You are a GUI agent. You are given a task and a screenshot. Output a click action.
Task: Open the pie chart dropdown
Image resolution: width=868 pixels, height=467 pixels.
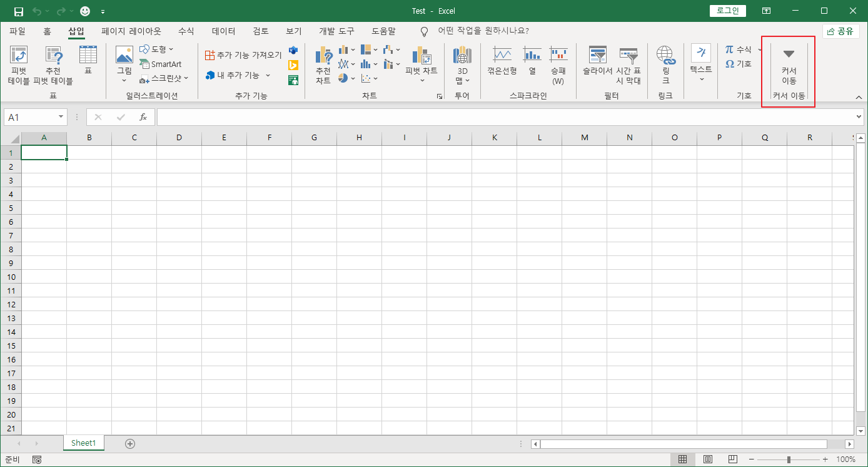click(346, 78)
